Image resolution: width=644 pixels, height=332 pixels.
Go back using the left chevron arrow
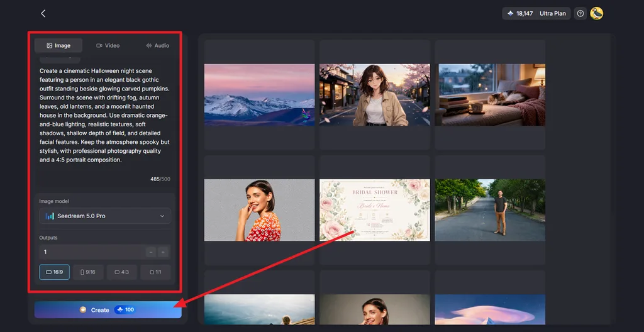43,14
